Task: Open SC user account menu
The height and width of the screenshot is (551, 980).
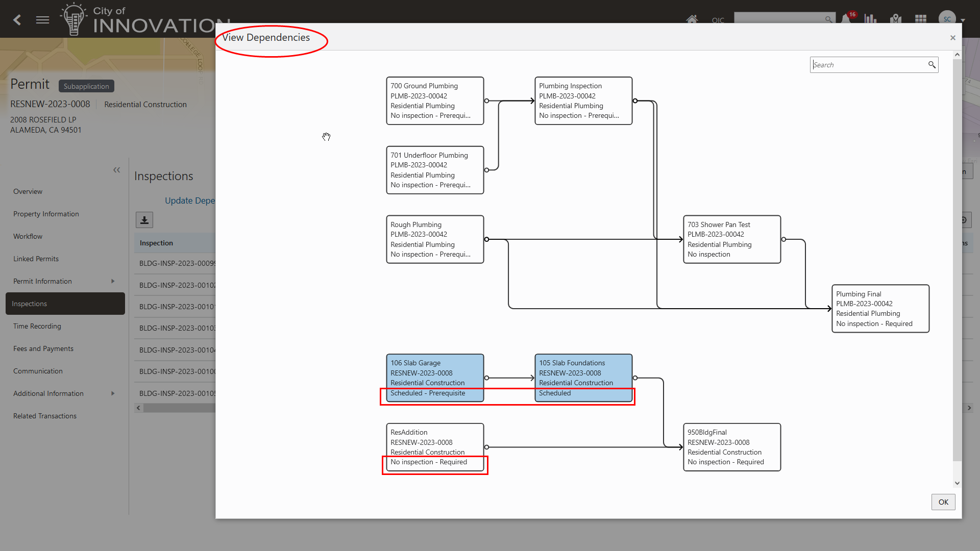Action: [x=951, y=19]
